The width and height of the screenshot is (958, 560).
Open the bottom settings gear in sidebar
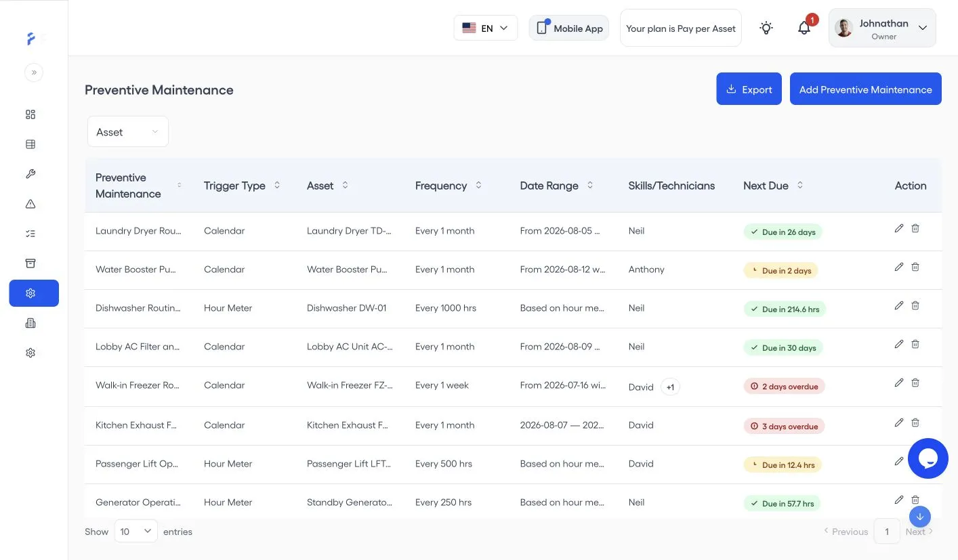30,353
